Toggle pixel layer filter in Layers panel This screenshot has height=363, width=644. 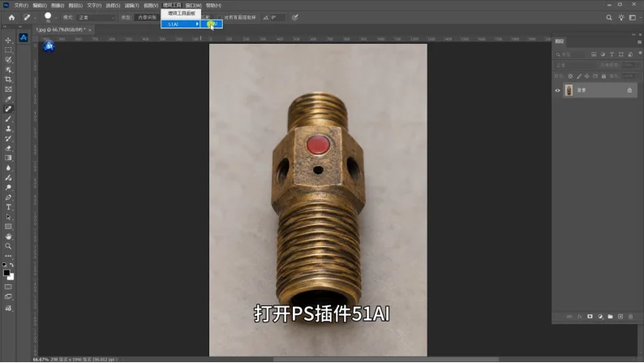pyautogui.click(x=594, y=54)
